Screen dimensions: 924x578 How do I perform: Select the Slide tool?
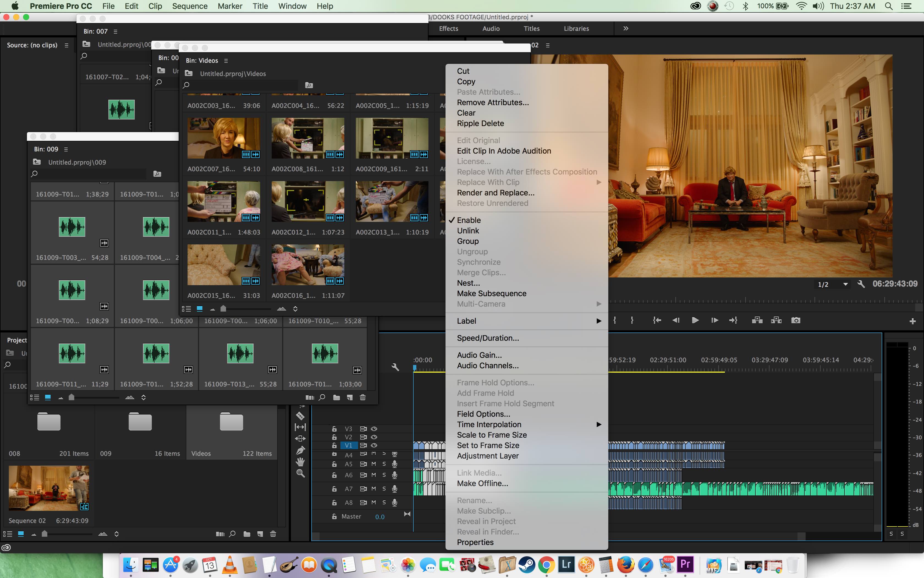pos(301,438)
